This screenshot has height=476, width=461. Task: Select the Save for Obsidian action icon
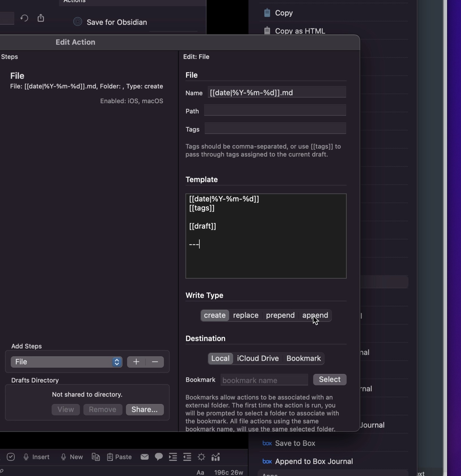coord(78,22)
